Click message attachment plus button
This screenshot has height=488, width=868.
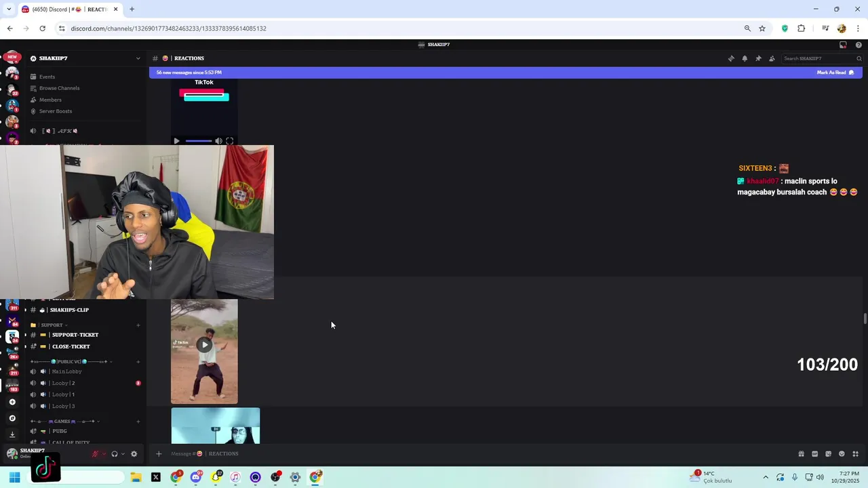(x=159, y=453)
